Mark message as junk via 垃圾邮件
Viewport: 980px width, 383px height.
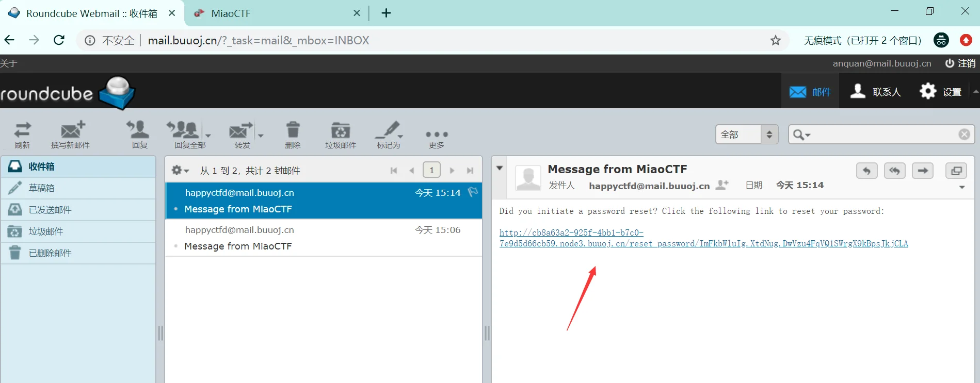click(341, 135)
